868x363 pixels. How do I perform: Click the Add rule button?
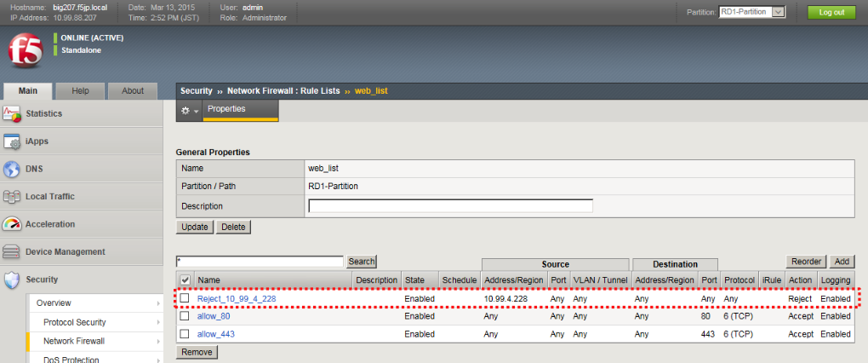[x=842, y=261]
